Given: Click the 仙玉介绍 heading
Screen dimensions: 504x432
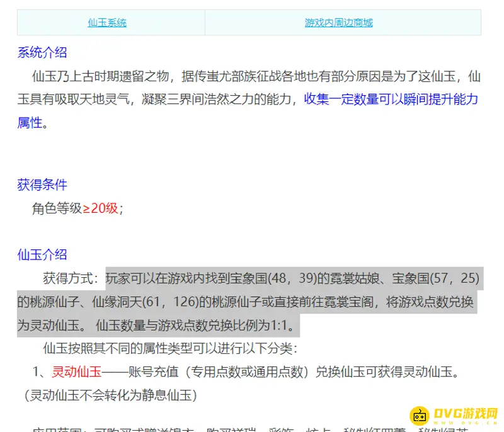Looking at the screenshot, I should [x=42, y=254].
